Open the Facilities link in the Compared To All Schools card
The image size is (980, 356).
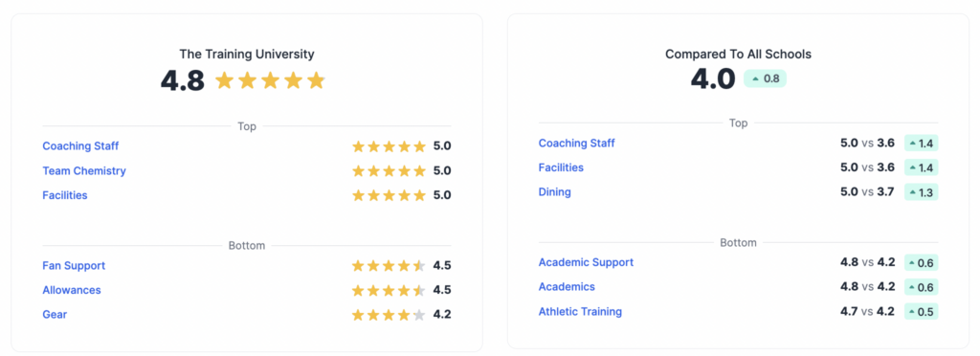click(561, 167)
